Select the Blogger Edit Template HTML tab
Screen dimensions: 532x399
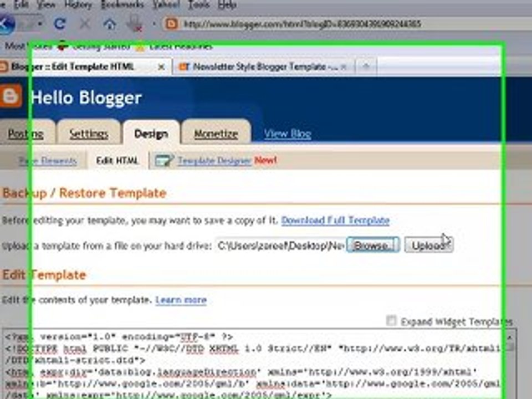click(x=85, y=66)
